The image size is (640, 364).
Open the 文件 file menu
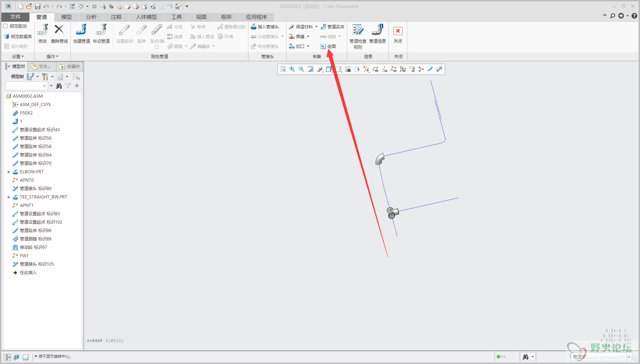[15, 17]
